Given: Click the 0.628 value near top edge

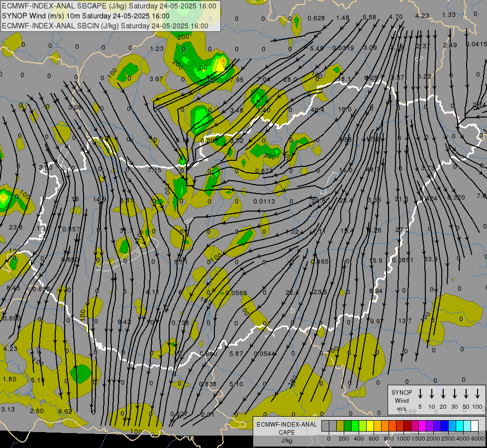Looking at the screenshot, I should pyautogui.click(x=316, y=18).
